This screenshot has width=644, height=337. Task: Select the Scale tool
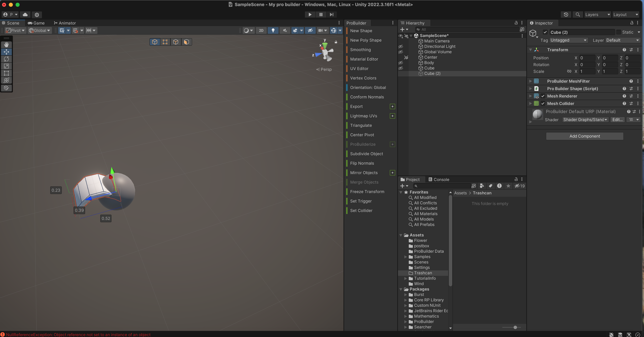pos(6,66)
